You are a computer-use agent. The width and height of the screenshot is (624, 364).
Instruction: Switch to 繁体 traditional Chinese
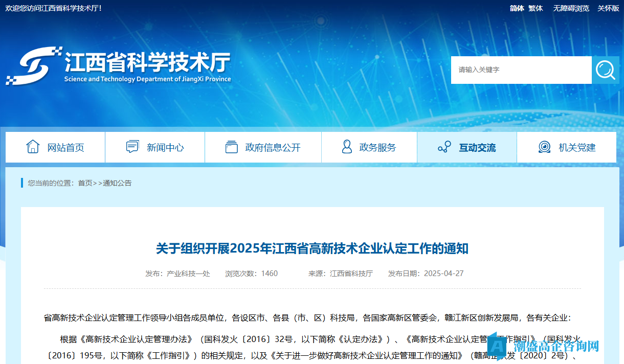point(536,8)
